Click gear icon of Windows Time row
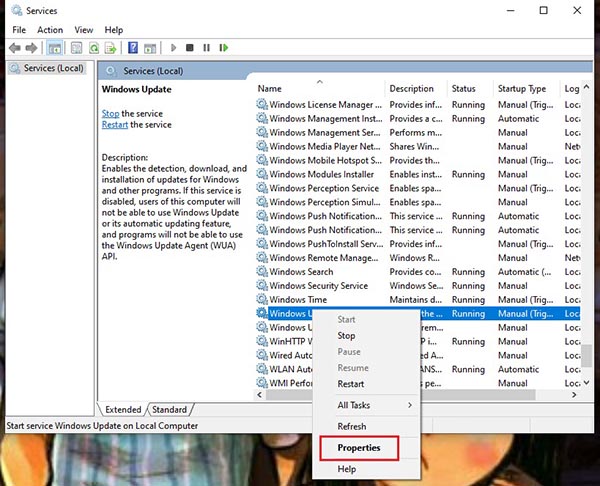This screenshot has height=486, width=600. (262, 299)
